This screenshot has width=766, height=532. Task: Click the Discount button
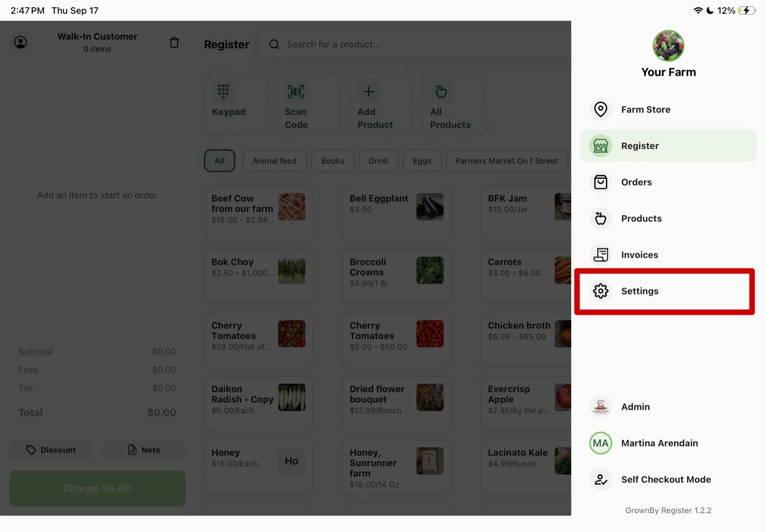[51, 450]
